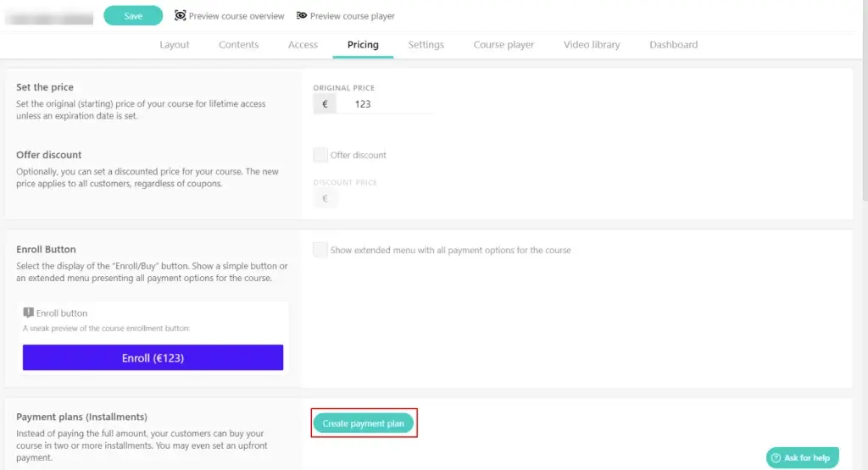Click the Enroll Button section heading
The height and width of the screenshot is (470, 868).
pyautogui.click(x=46, y=249)
